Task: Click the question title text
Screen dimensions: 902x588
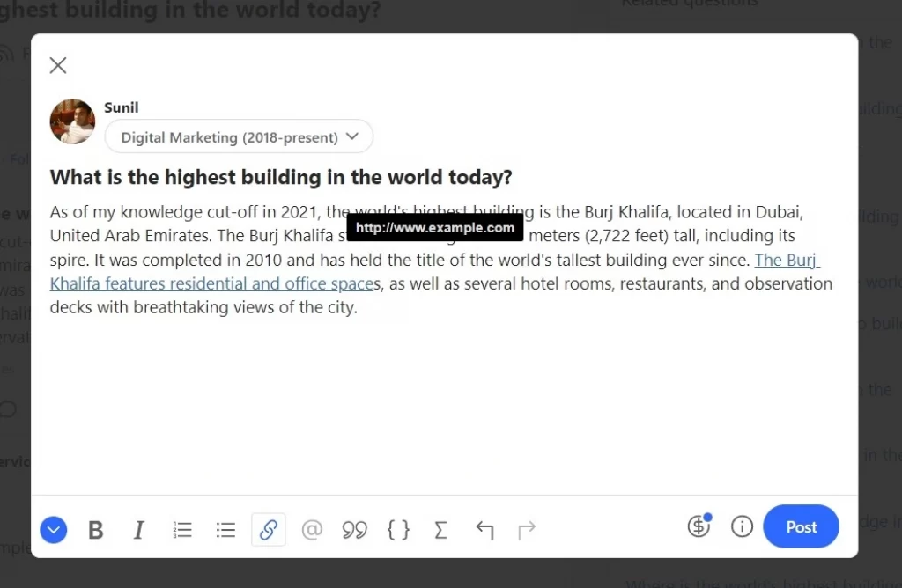Action: (x=281, y=177)
